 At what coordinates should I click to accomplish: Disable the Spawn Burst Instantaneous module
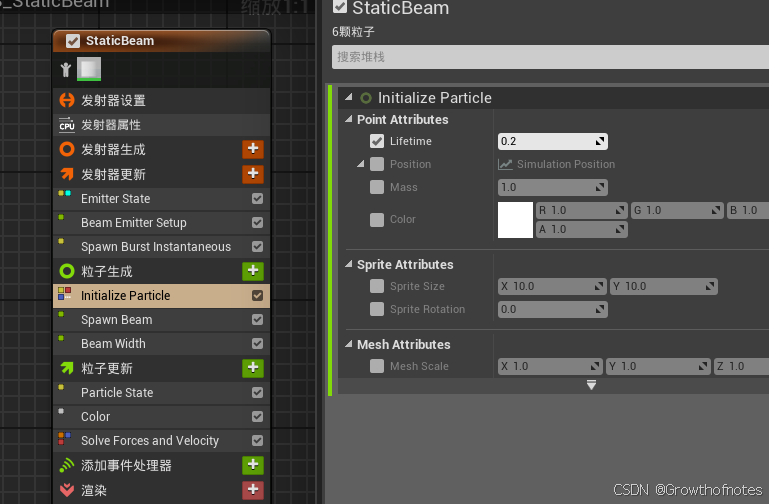[x=257, y=247]
